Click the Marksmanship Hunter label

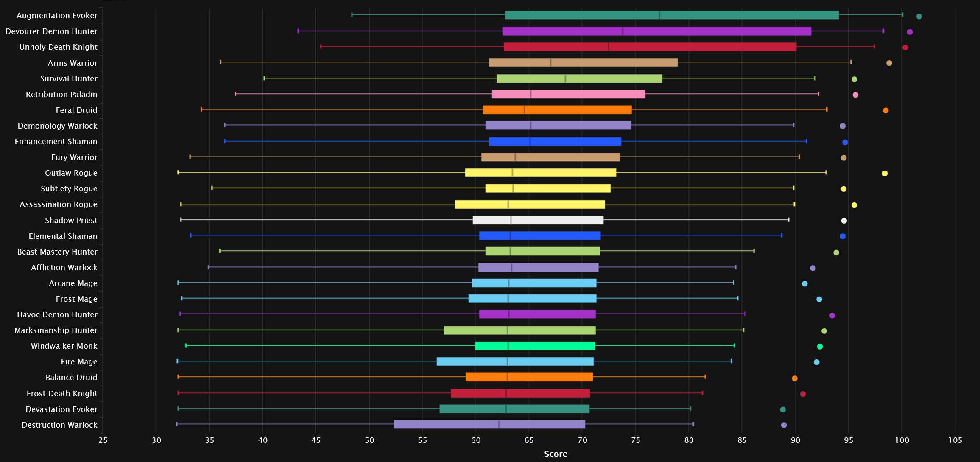coord(56,330)
